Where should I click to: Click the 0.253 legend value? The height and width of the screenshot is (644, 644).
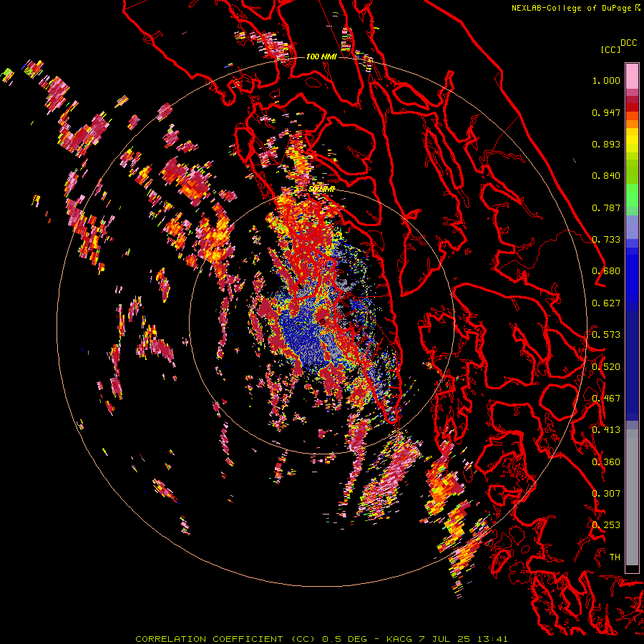(x=606, y=525)
